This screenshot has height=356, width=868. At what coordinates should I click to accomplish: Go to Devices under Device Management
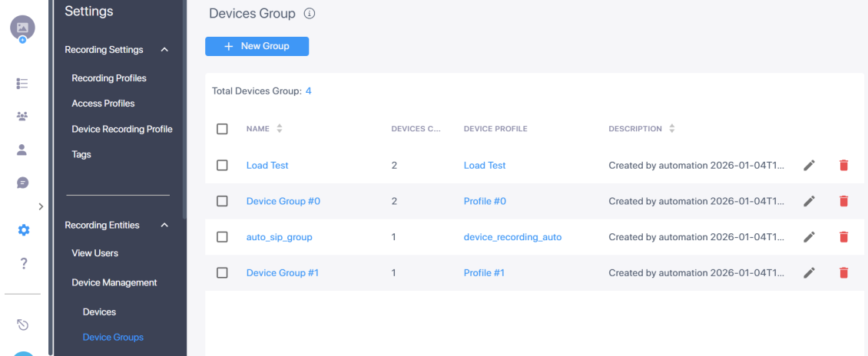pyautogui.click(x=99, y=312)
